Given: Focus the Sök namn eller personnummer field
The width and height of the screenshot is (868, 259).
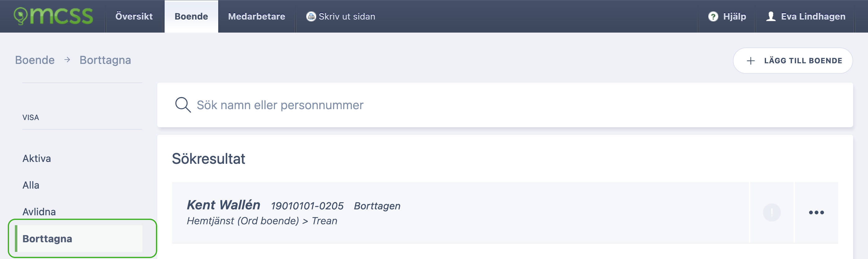Looking at the screenshot, I should tap(505, 105).
